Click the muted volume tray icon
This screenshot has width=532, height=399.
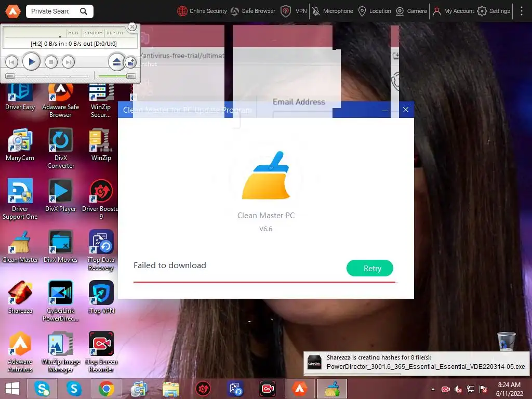pos(458,389)
